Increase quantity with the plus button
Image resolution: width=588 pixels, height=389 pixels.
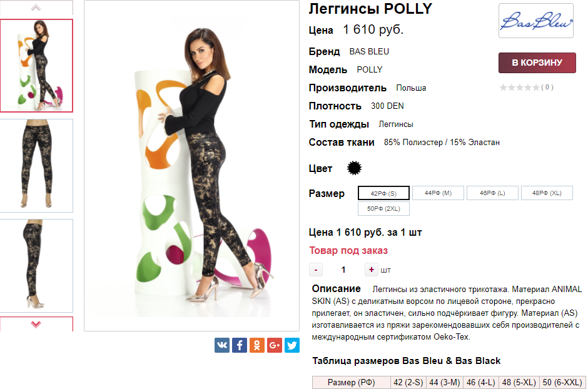[372, 270]
